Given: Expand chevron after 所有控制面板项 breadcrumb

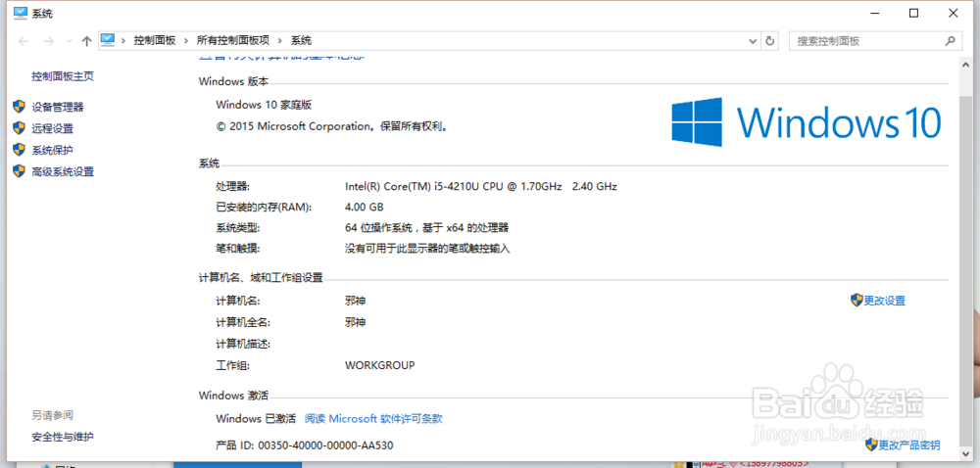Looking at the screenshot, I should 280,40.
